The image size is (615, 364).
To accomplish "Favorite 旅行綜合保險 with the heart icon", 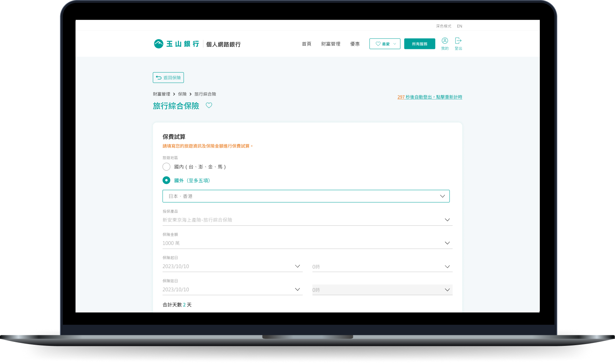I will tap(209, 106).
